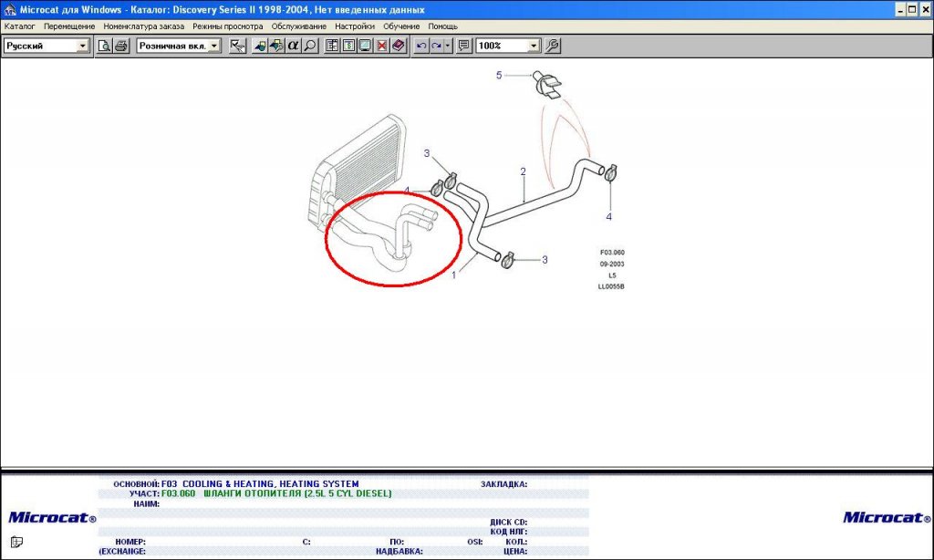Open the print preview icon
The height and width of the screenshot is (560, 934).
(104, 46)
